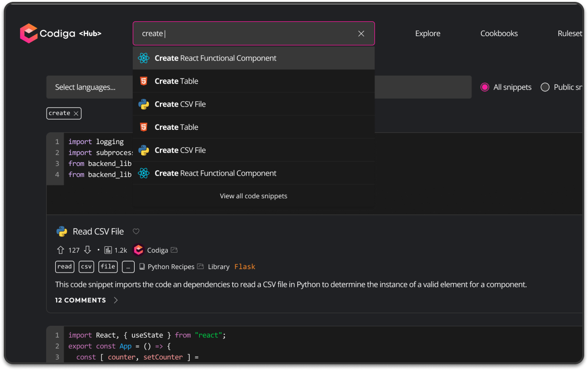Click View all code snippets link
This screenshot has width=588, height=370.
(253, 196)
